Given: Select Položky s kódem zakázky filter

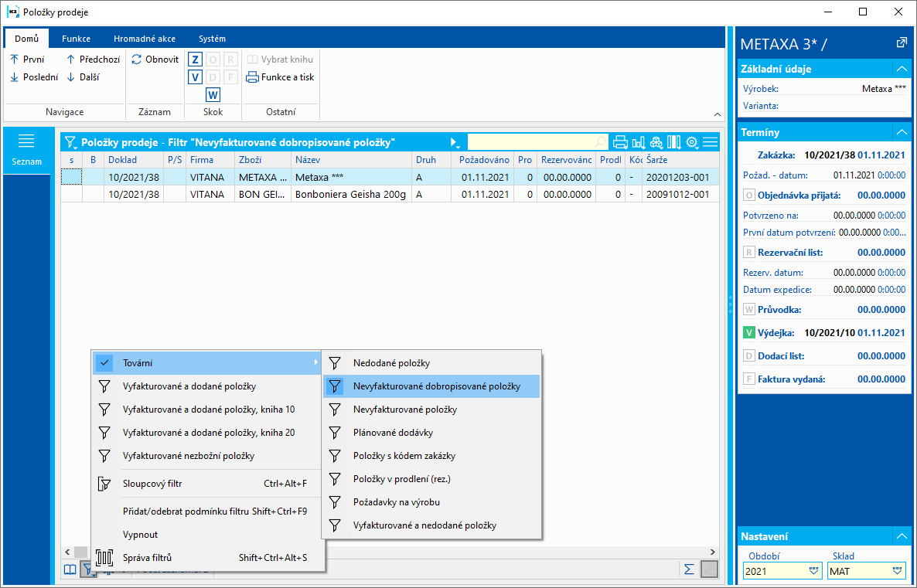Looking at the screenshot, I should pos(431,456).
